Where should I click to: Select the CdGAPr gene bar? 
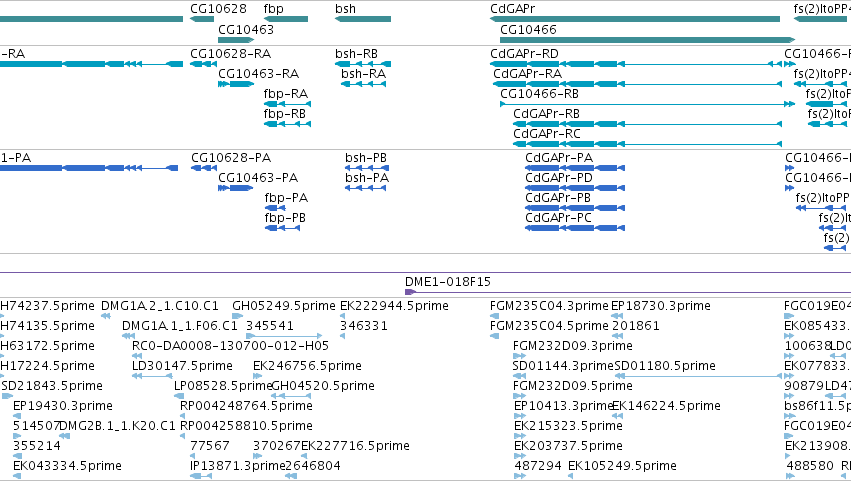(x=634, y=19)
